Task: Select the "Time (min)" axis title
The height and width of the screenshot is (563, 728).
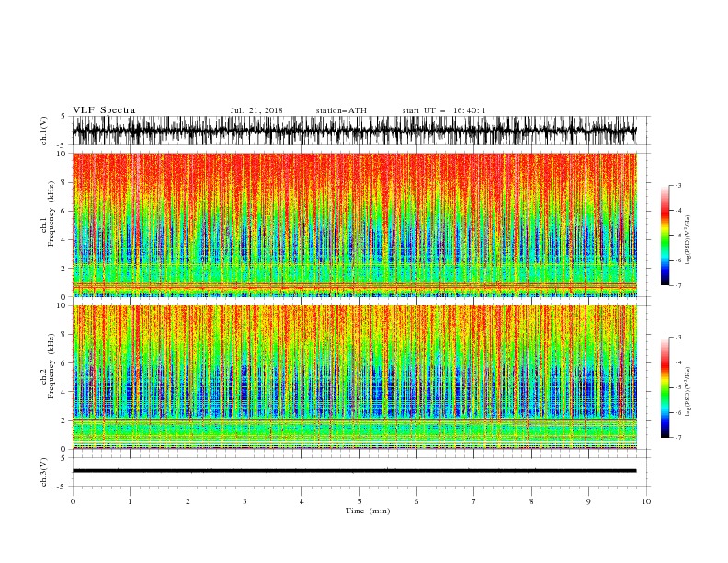Action: pyautogui.click(x=368, y=511)
